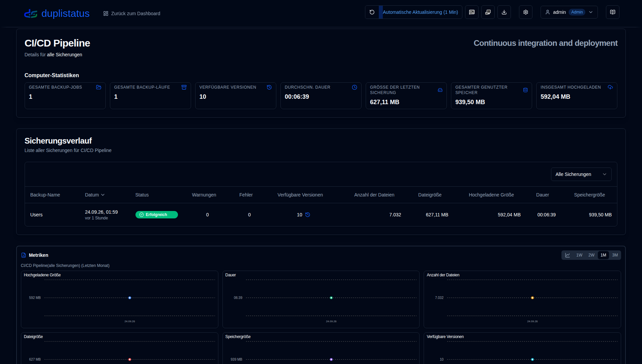
Task: Switch to the 2W time range
Action: point(591,255)
